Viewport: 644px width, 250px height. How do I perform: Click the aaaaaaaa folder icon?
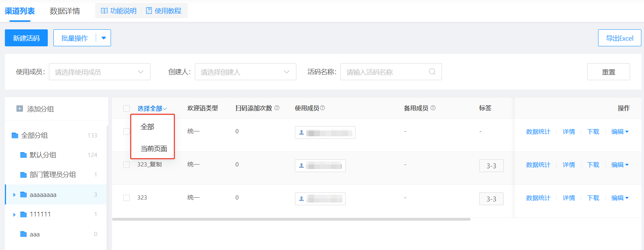pyautogui.click(x=23, y=195)
